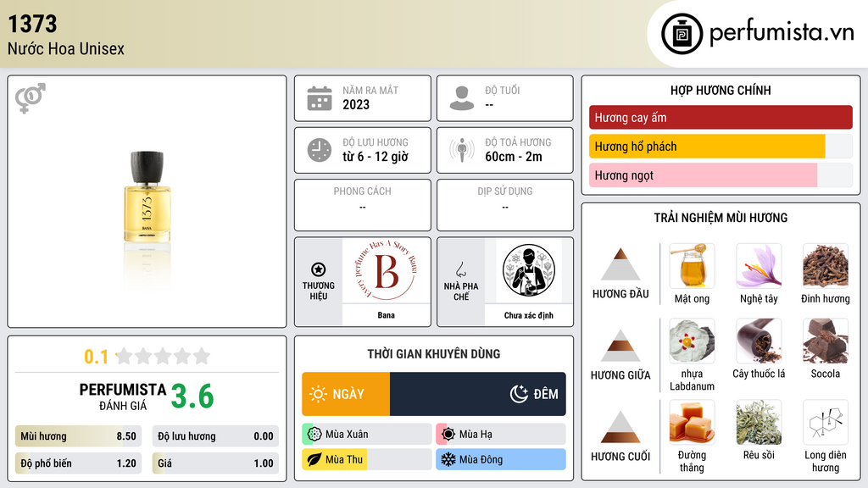This screenshot has width=868, height=488.
Task: Click the first rating star next to 0.1
Action: click(125, 356)
